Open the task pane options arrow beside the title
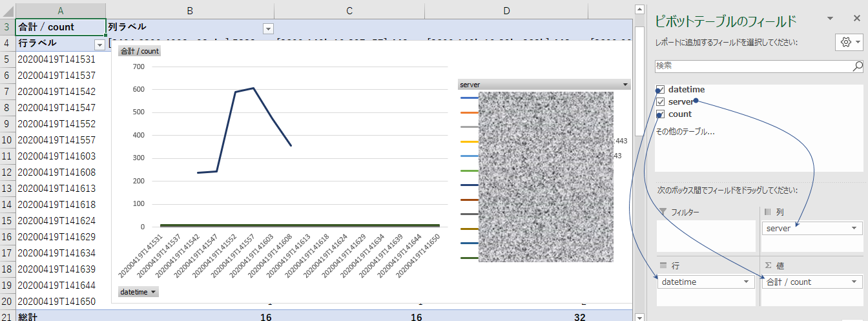The image size is (868, 321). [830, 19]
